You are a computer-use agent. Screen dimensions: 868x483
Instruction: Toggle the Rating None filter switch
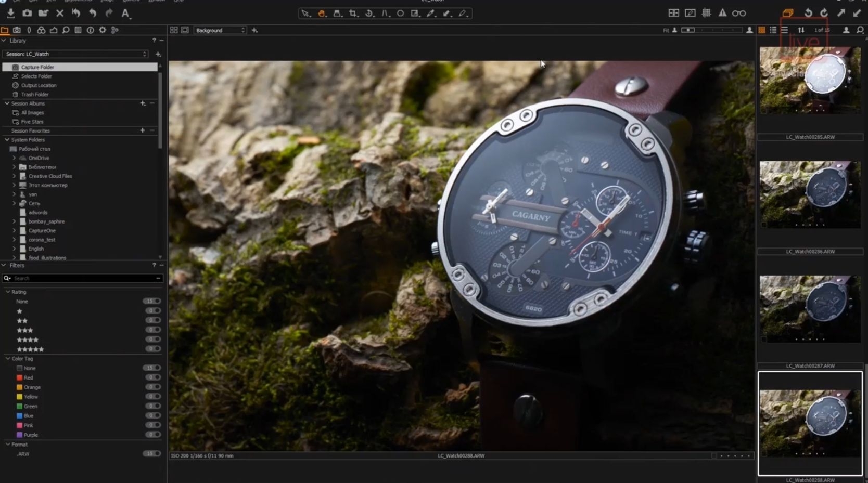point(152,301)
